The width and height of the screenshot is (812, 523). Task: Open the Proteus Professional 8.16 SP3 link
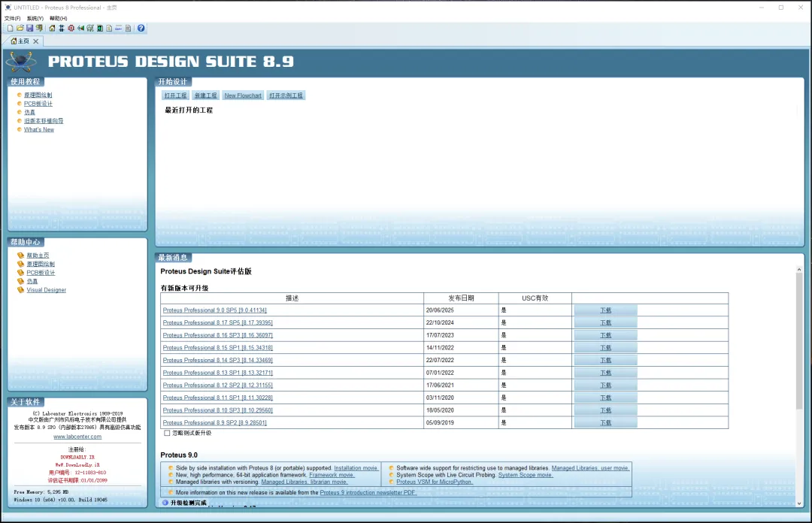coord(217,335)
